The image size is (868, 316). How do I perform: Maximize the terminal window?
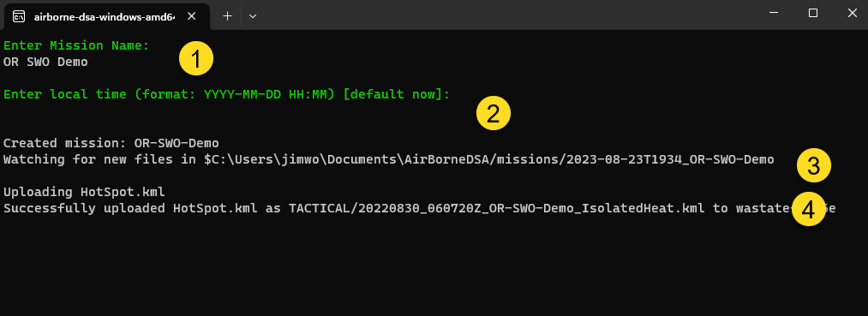[812, 14]
